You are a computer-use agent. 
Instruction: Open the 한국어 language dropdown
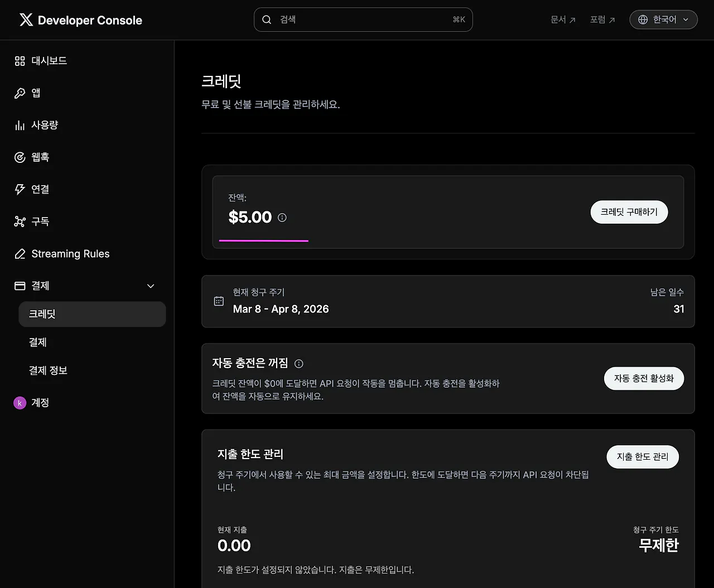point(663,20)
